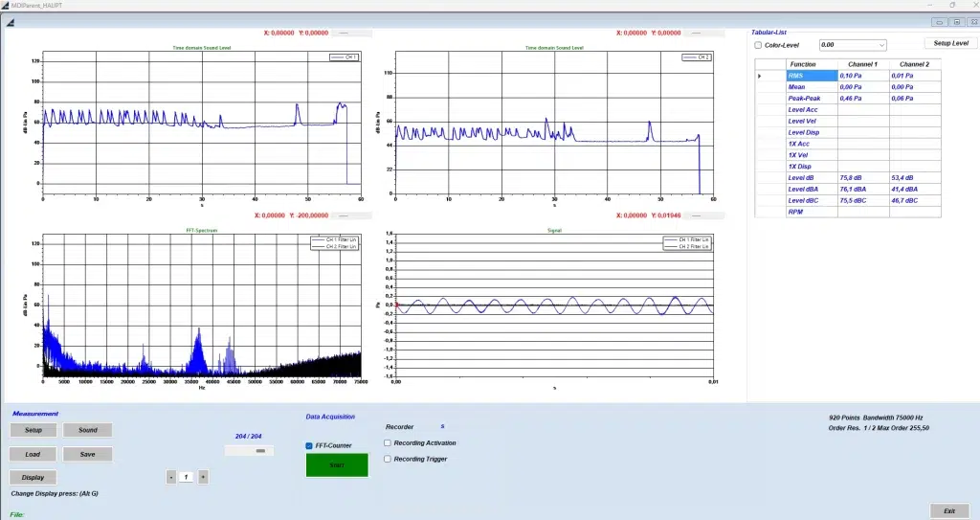This screenshot has width=980, height=520.
Task: Select the RMS function cell
Action: click(x=812, y=76)
